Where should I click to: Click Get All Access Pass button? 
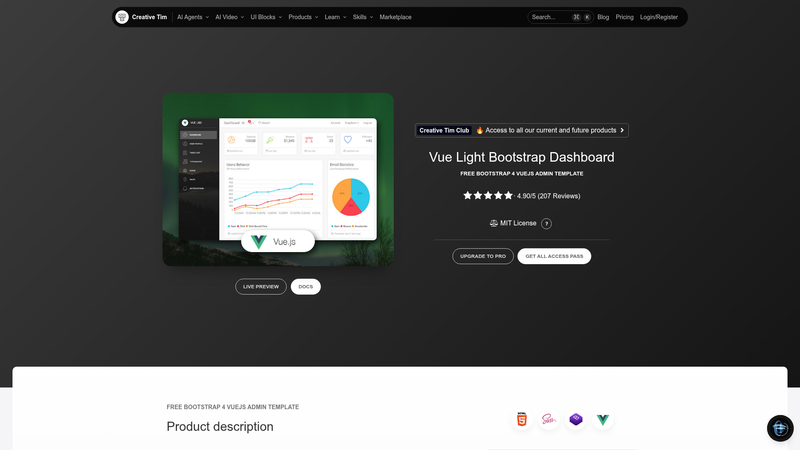554,256
